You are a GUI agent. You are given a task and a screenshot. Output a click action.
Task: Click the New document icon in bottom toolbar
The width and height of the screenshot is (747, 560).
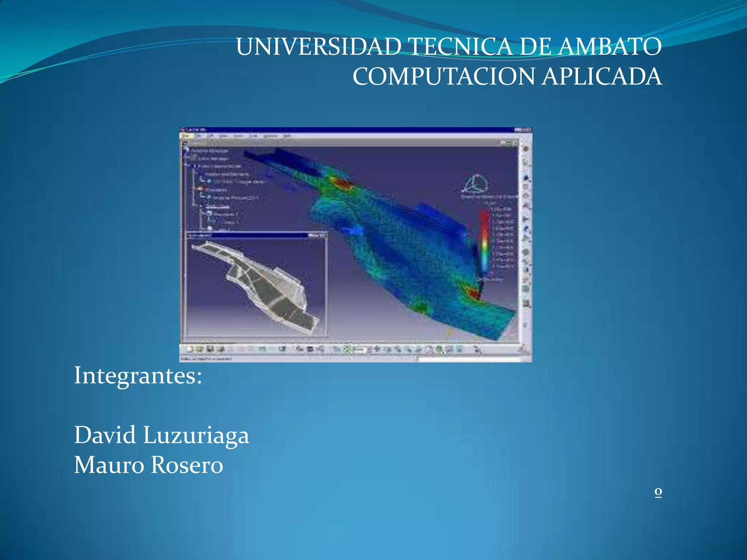[189, 349]
